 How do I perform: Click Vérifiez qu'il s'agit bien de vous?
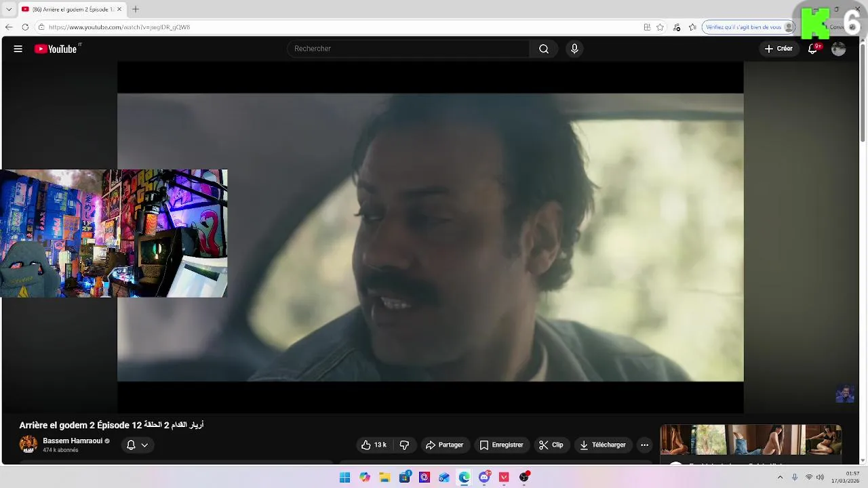(x=749, y=27)
